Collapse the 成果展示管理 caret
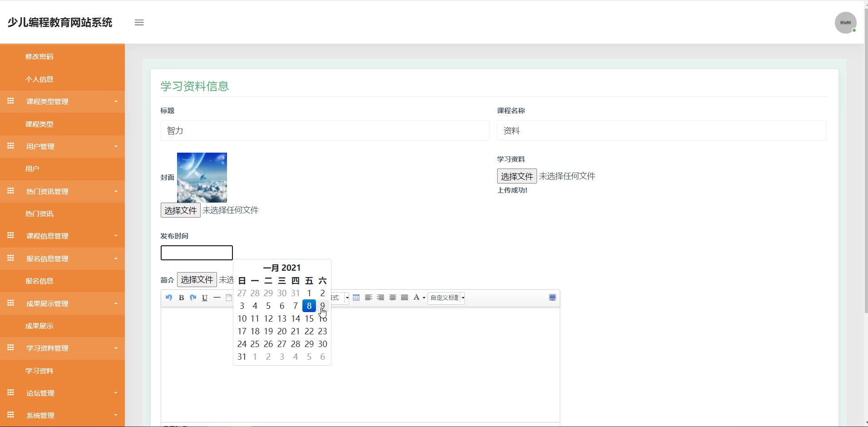This screenshot has height=427, width=868. click(116, 303)
